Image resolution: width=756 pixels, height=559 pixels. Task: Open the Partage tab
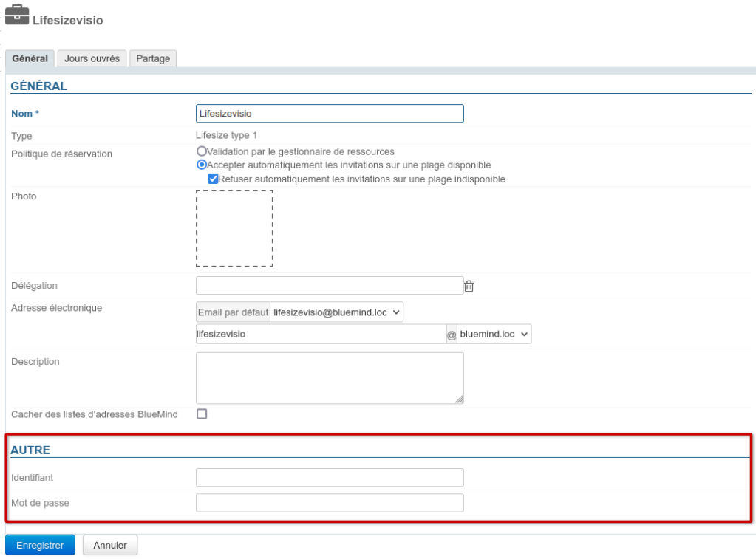point(153,58)
